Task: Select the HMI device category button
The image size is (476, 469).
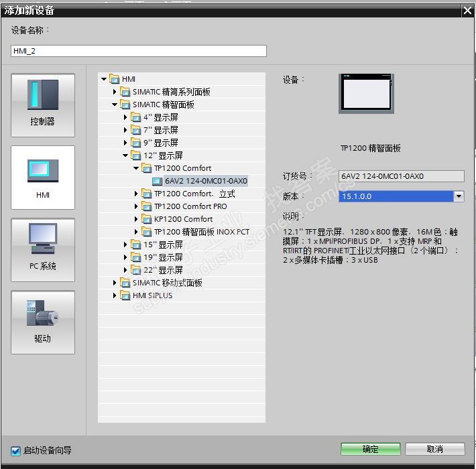Action: 43,178
